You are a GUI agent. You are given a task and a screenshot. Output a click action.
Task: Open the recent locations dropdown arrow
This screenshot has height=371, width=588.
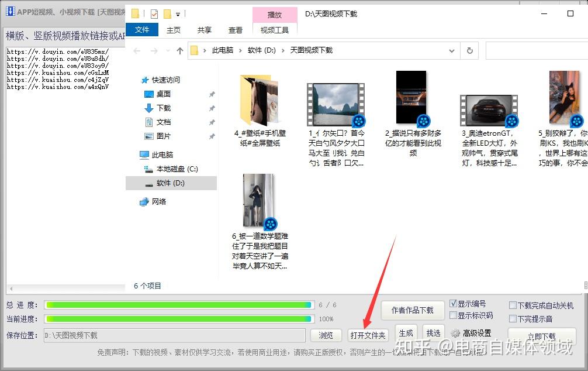pyautogui.click(x=168, y=51)
